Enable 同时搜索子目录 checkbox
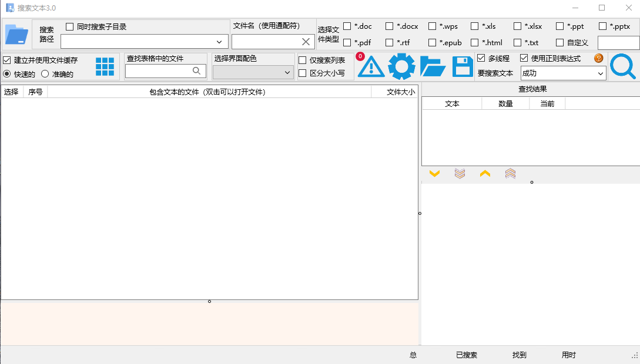 click(x=70, y=26)
